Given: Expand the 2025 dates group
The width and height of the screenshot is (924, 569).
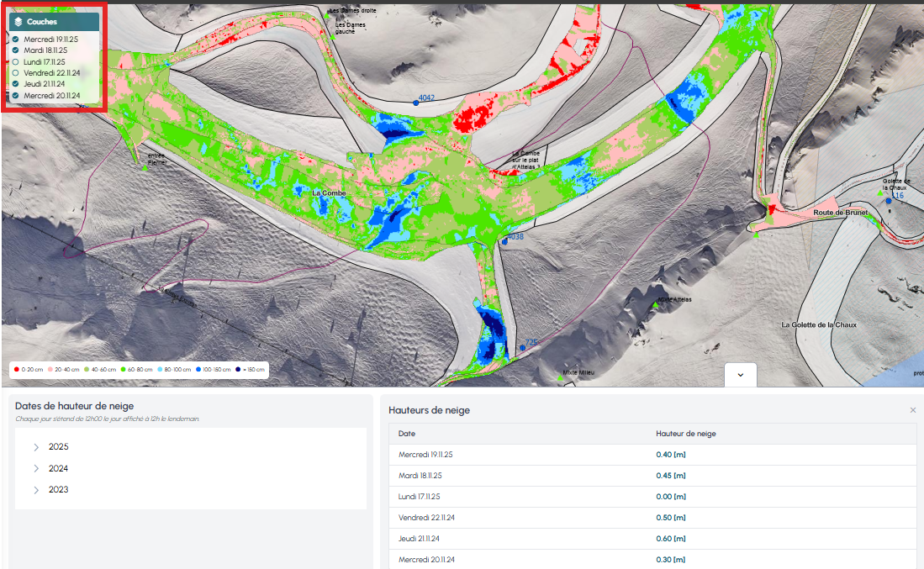Looking at the screenshot, I should [36, 447].
